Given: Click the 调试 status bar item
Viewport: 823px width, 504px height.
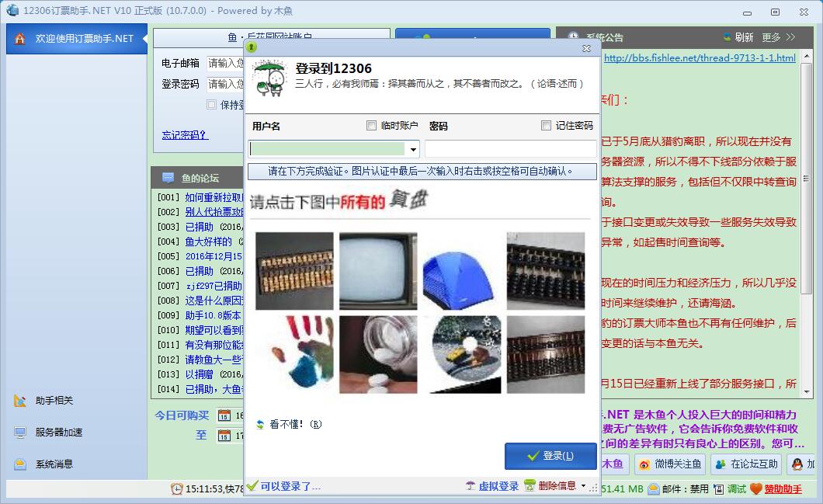Looking at the screenshot, I should [x=730, y=488].
